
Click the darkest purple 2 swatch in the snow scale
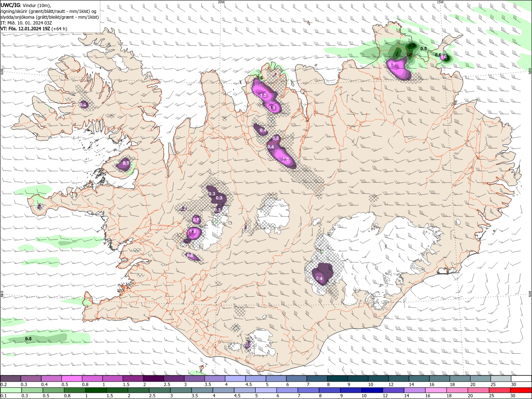point(153,379)
